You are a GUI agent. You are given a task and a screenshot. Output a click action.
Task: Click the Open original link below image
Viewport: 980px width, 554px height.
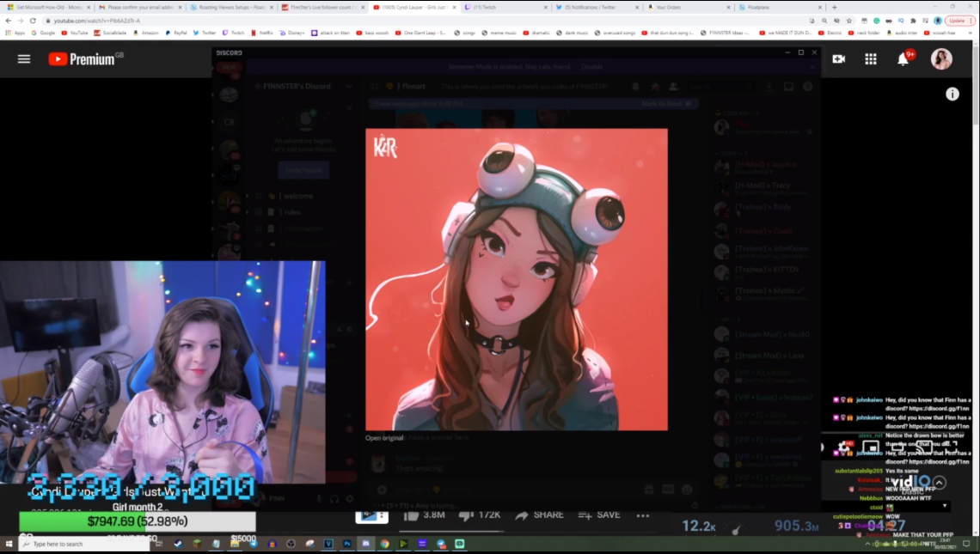point(383,438)
